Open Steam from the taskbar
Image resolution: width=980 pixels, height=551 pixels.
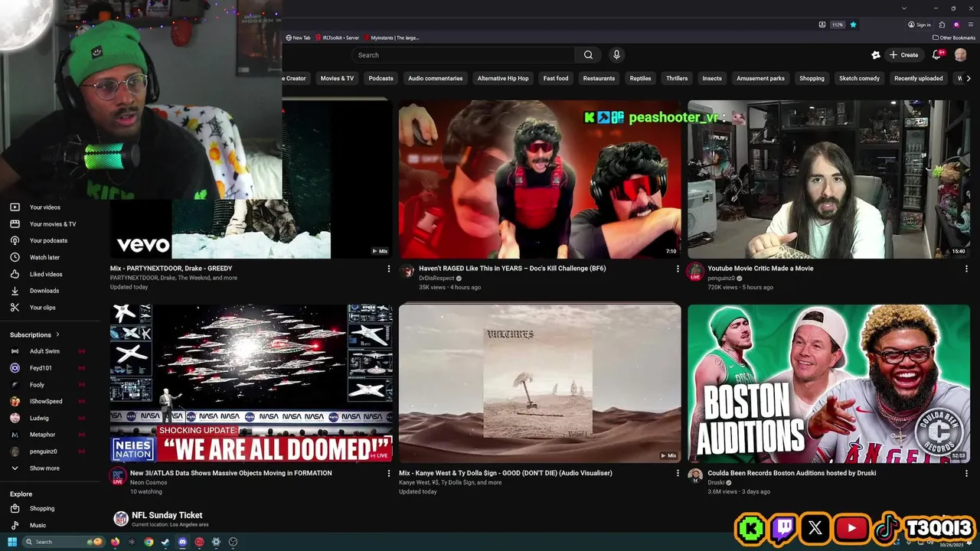(165, 542)
